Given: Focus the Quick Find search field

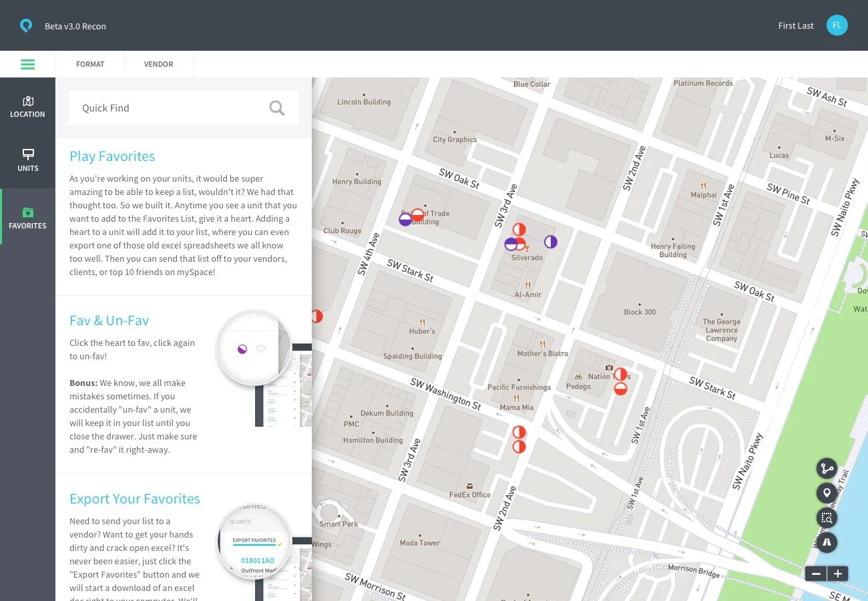Looking at the screenshot, I should click(x=184, y=108).
